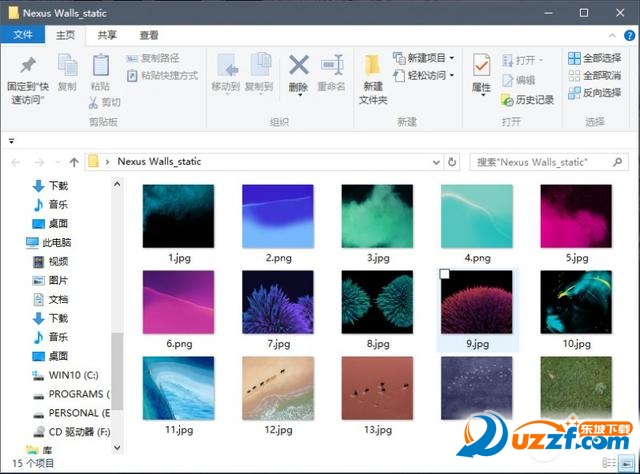Image resolution: width=640 pixels, height=474 pixels.
Task: Open CD drive (F:)
Action: click(x=71, y=432)
